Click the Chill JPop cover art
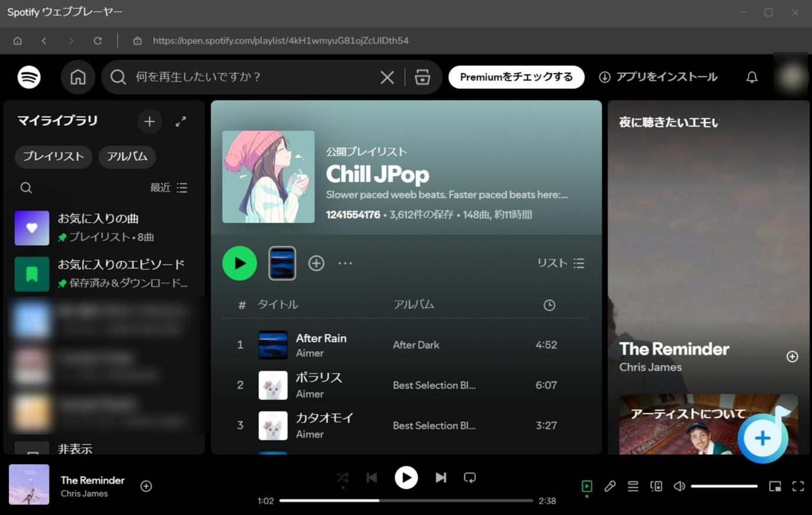 pyautogui.click(x=269, y=177)
